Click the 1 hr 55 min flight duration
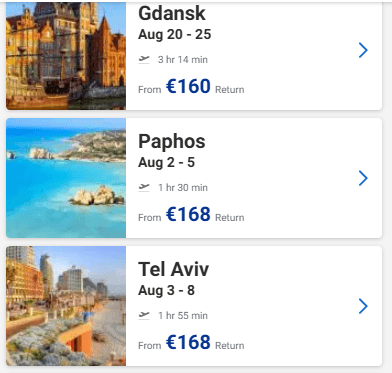 [x=183, y=316]
